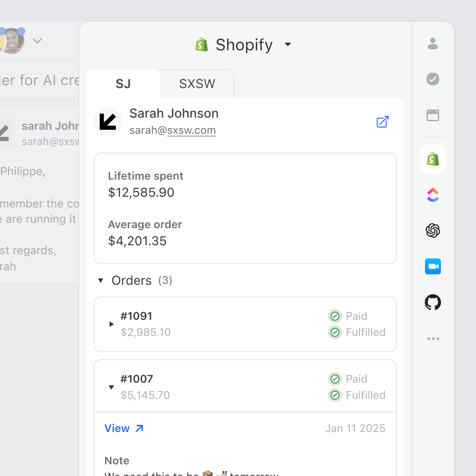Collapse the Orders section
476x476 pixels.
click(101, 281)
